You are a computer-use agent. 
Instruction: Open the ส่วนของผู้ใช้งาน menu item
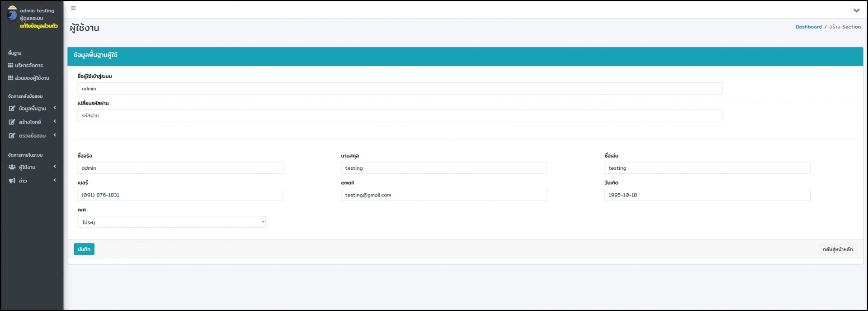32,78
